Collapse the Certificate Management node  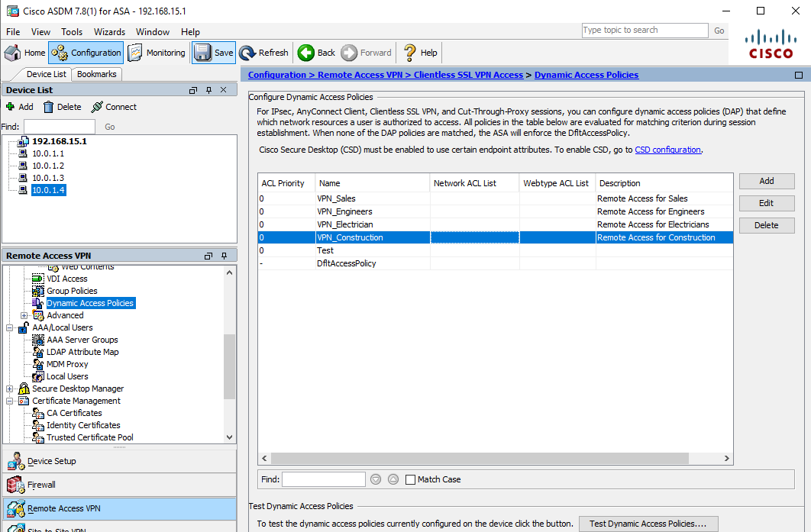pos(10,401)
